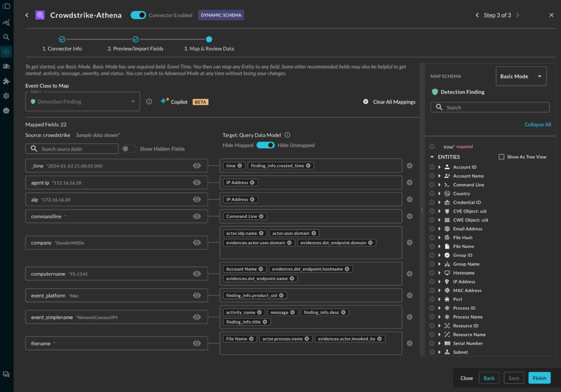
Task: Click the Finish button
Action: [x=539, y=378]
